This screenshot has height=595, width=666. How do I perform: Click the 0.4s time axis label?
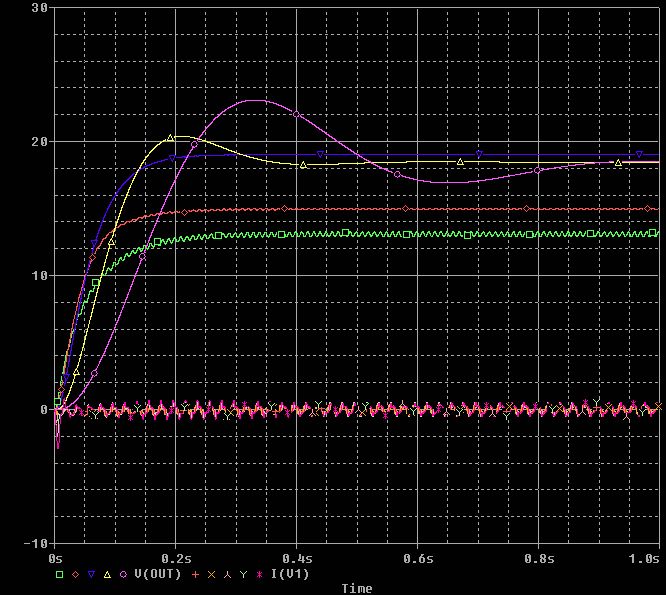point(297,558)
